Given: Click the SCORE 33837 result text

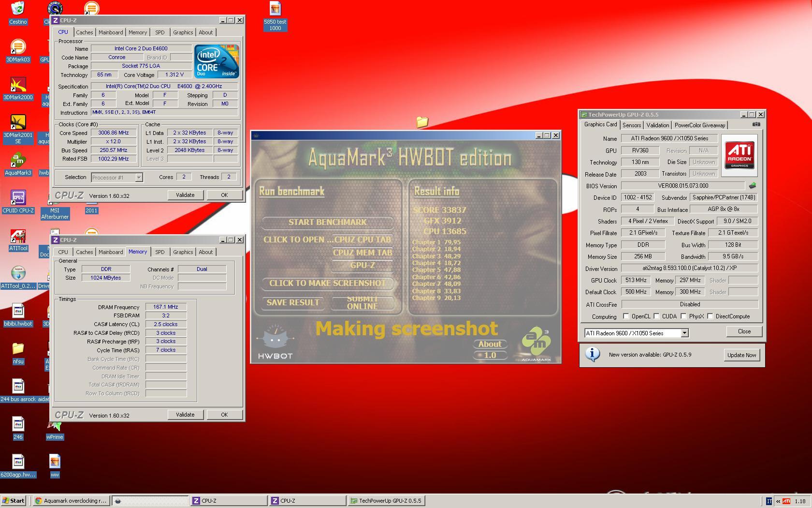Looking at the screenshot, I should pos(439,210).
